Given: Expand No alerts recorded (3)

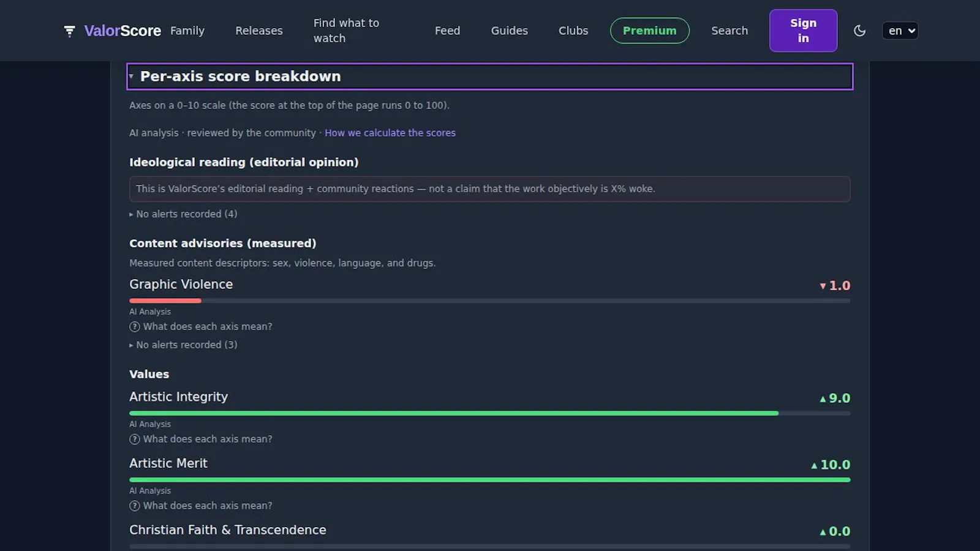Looking at the screenshot, I should click(183, 345).
